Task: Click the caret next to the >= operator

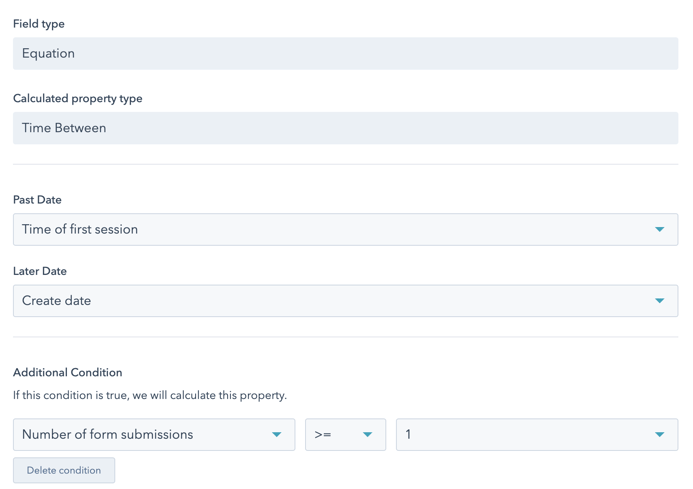Action: coord(367,435)
